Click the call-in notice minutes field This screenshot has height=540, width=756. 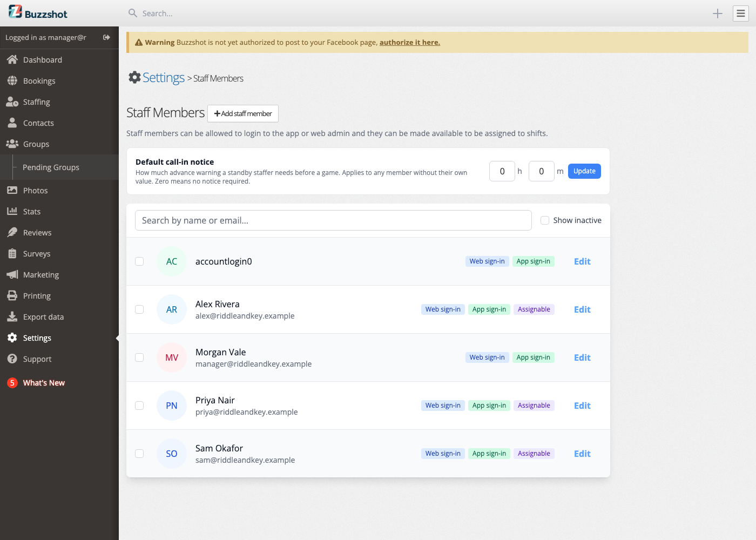(x=542, y=171)
